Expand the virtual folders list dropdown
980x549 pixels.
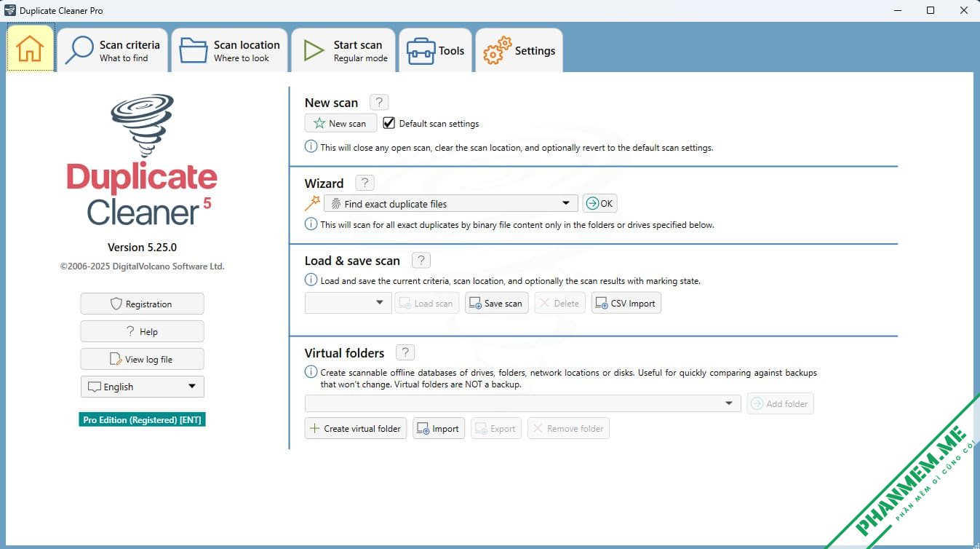pyautogui.click(x=523, y=403)
